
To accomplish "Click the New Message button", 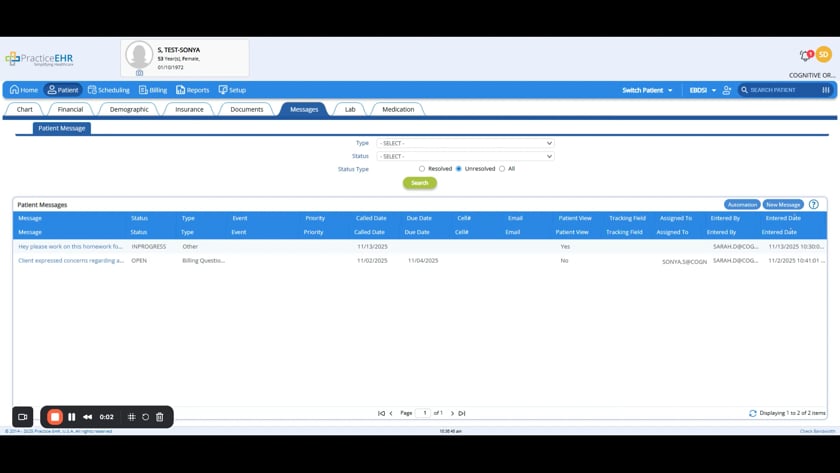I will [783, 205].
